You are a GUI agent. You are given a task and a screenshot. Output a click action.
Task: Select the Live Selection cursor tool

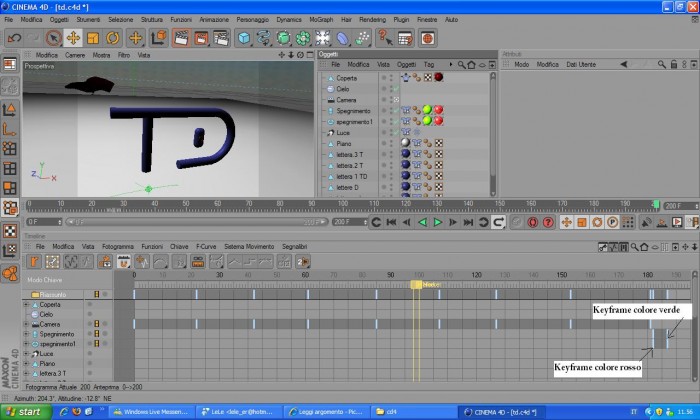click(x=54, y=38)
